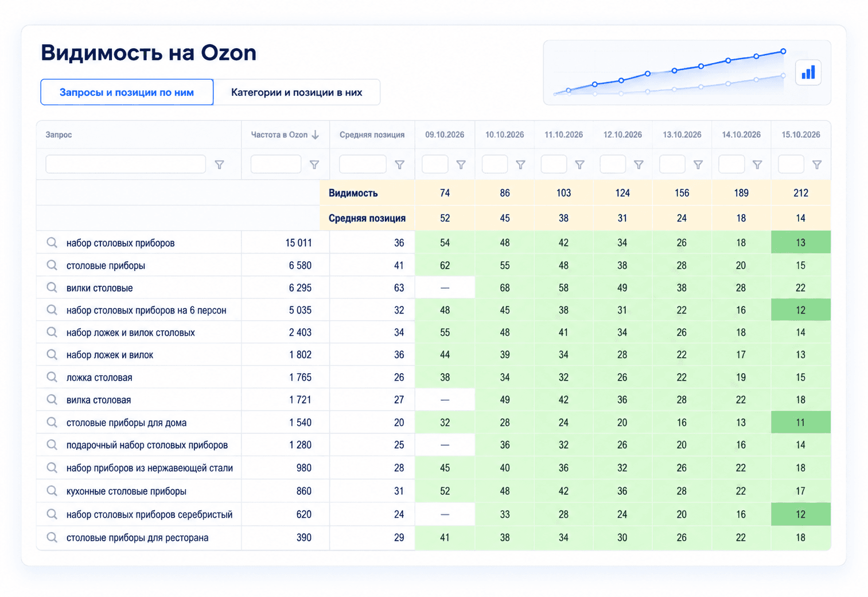
Task: Click filter icon for 12.10.2026 column
Action: [639, 165]
